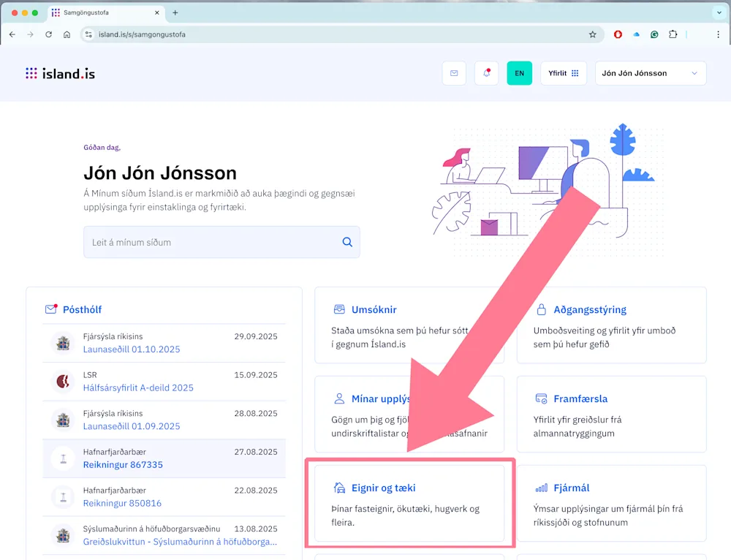The image size is (731, 560).
Task: Click date 29.09.2025 in inbox
Action: [255, 336]
